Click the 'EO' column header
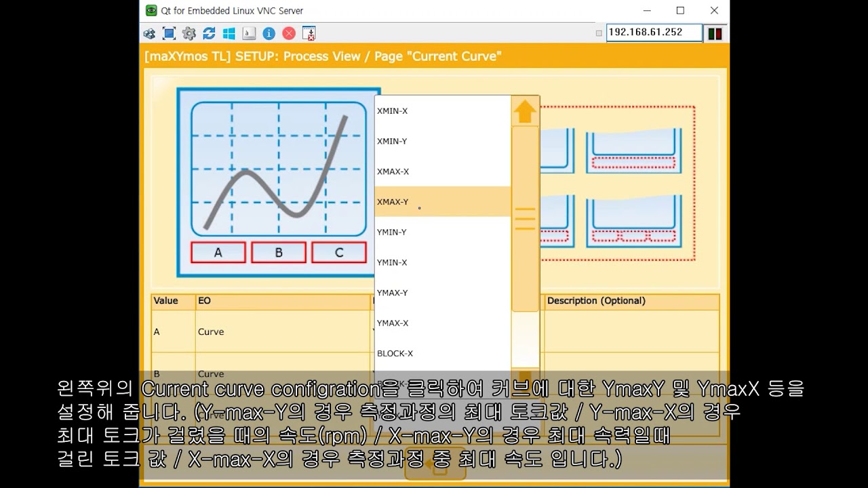The height and width of the screenshot is (488, 868). click(x=283, y=302)
